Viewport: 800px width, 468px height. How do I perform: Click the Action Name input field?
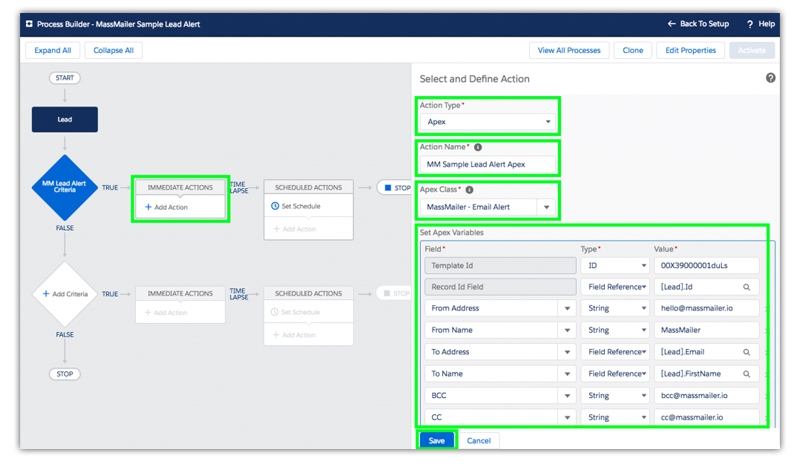pos(487,164)
